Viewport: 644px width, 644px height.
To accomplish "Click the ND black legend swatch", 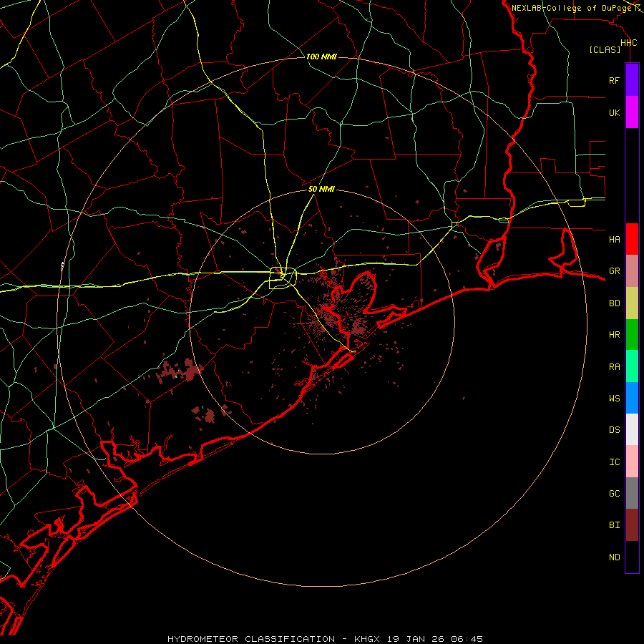I will [x=632, y=557].
